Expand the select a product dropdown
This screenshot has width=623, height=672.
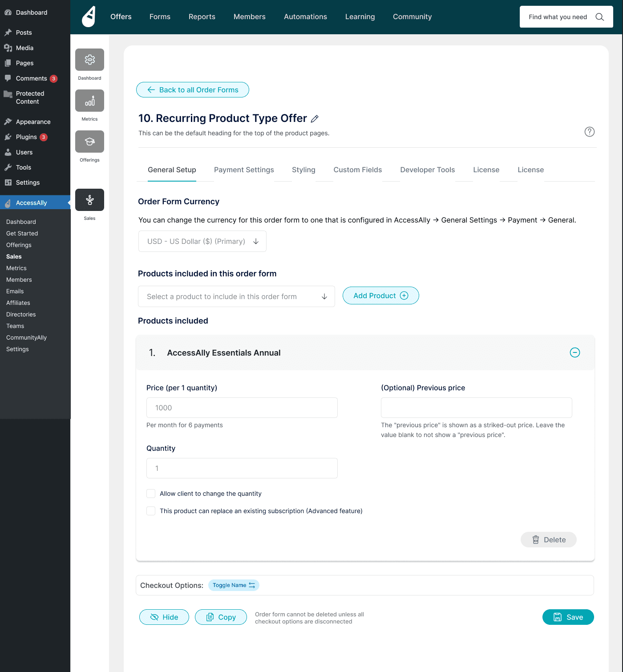[x=236, y=296]
